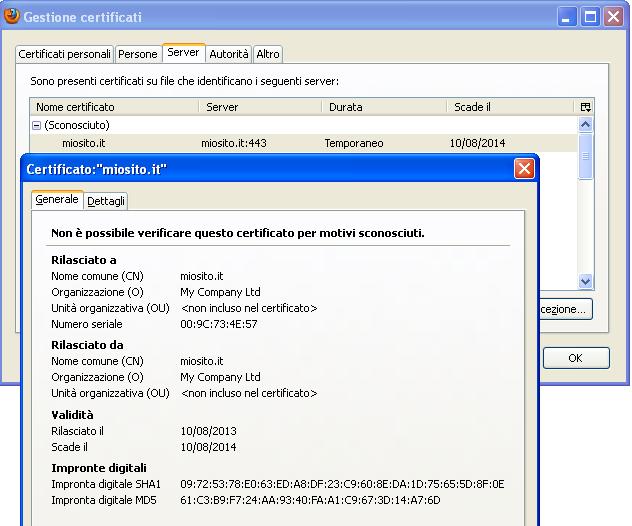Click the miosito.it:443 server cell

pos(234,143)
